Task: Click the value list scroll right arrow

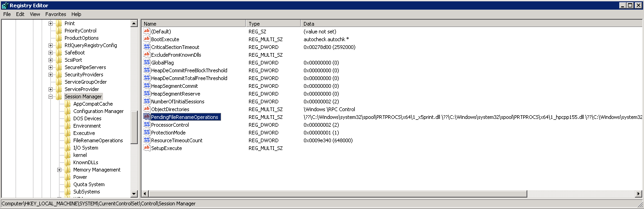Action: [x=639, y=194]
